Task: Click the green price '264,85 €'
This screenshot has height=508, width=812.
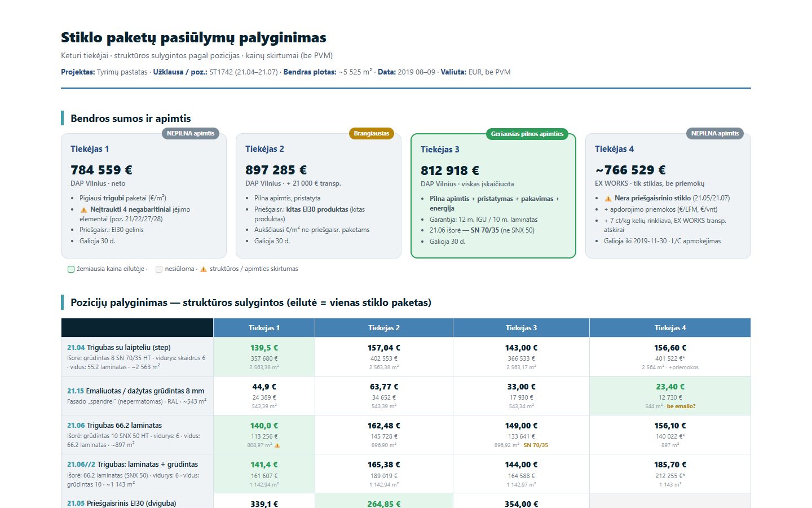Action: point(384,504)
